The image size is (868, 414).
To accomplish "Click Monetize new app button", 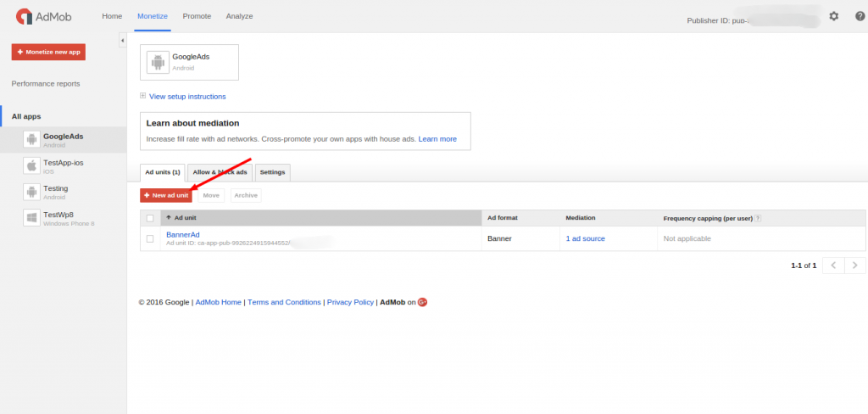I will pos(48,52).
